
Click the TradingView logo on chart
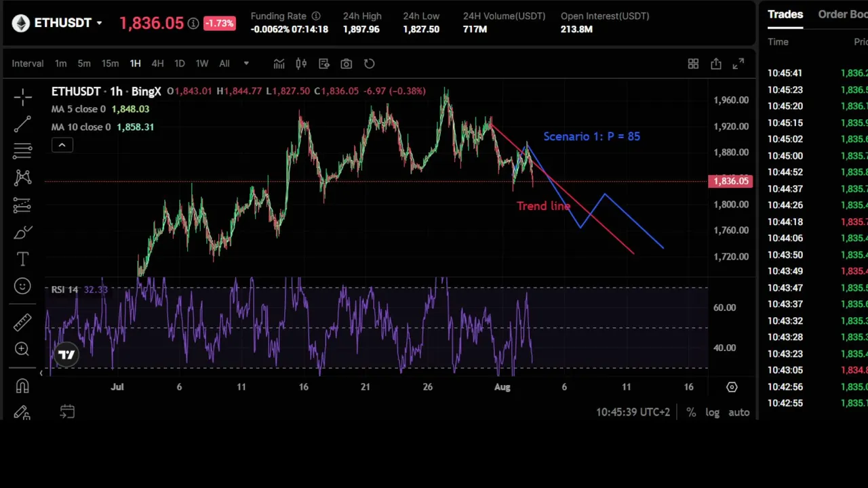[x=66, y=354]
